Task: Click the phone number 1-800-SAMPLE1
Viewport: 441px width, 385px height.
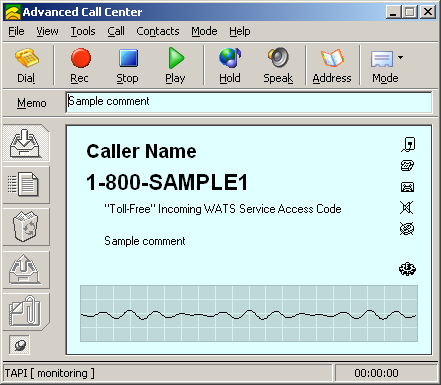Action: (167, 182)
